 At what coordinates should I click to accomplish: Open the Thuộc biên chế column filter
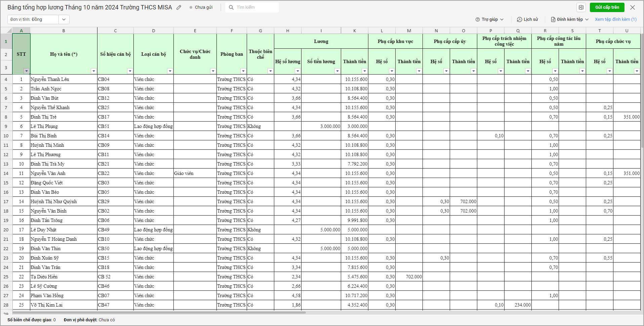pos(270,71)
